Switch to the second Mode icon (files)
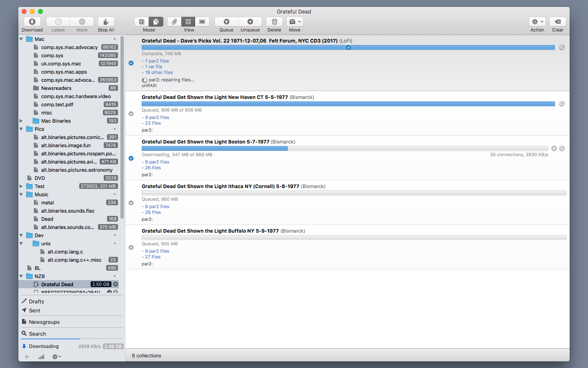This screenshot has height=368, width=588. [x=156, y=22]
